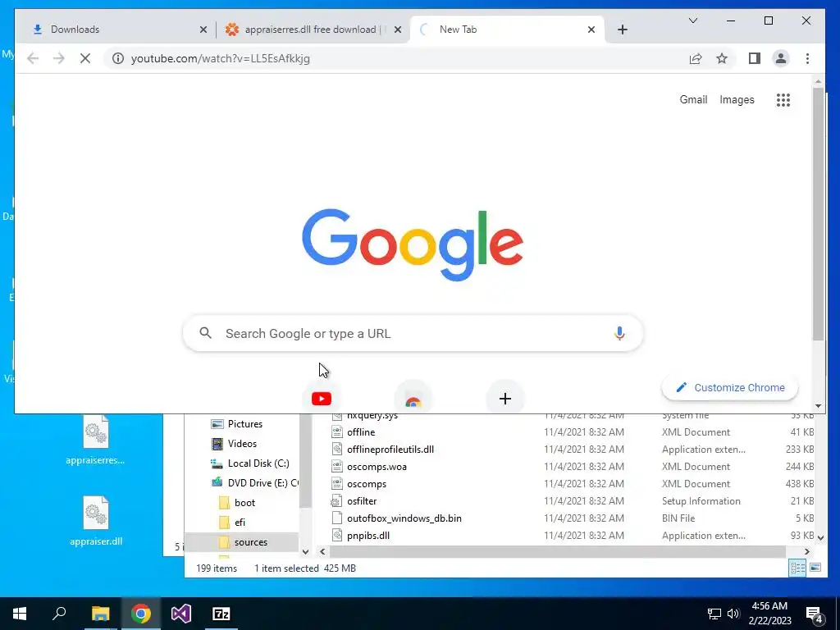Open Visual Studio from taskbar
The width and height of the screenshot is (840, 630).
pos(181,614)
